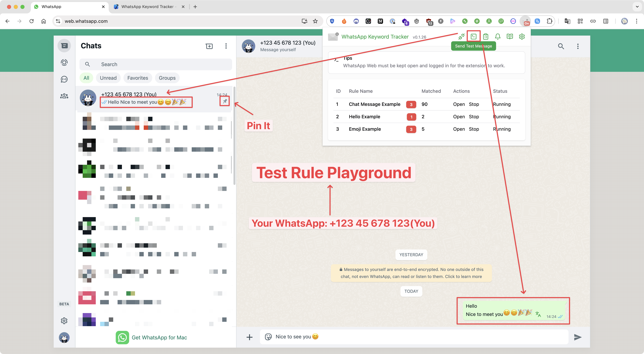Click badge 3 next to Emoji Example
The width and height of the screenshot is (644, 354).
(411, 129)
